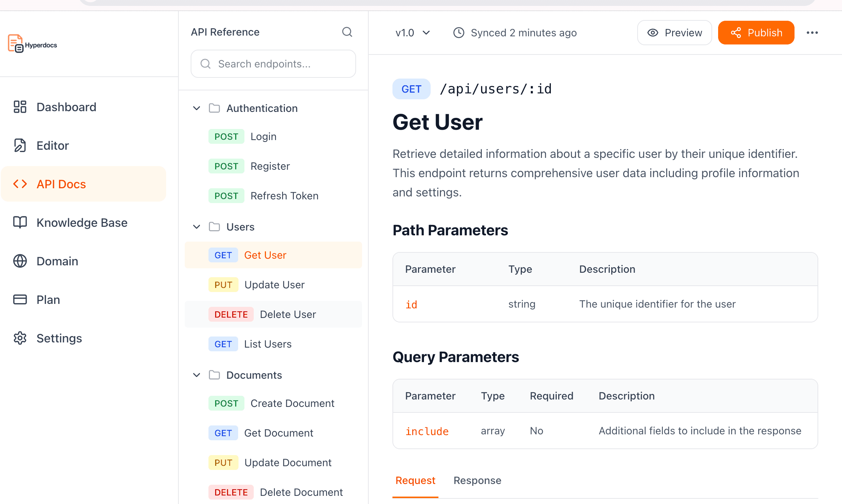Collapse the Documents folder
This screenshot has height=504, width=842.
[x=197, y=375]
